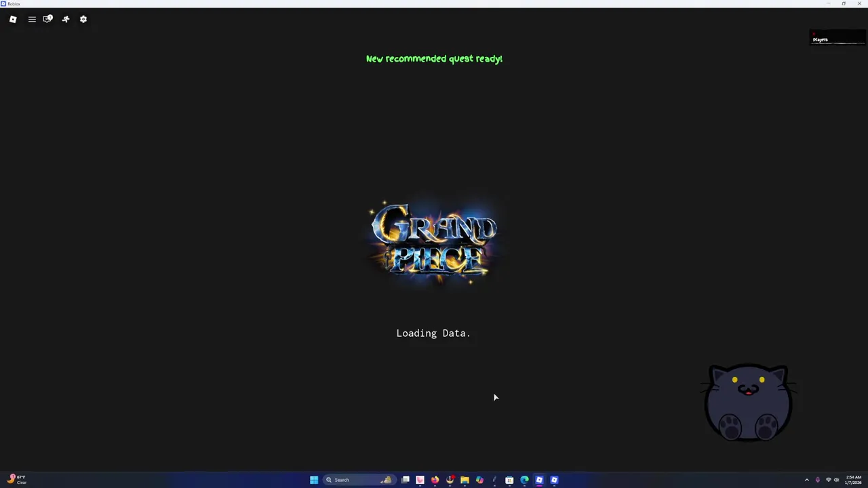Click the microphone tray icon

pos(817,480)
